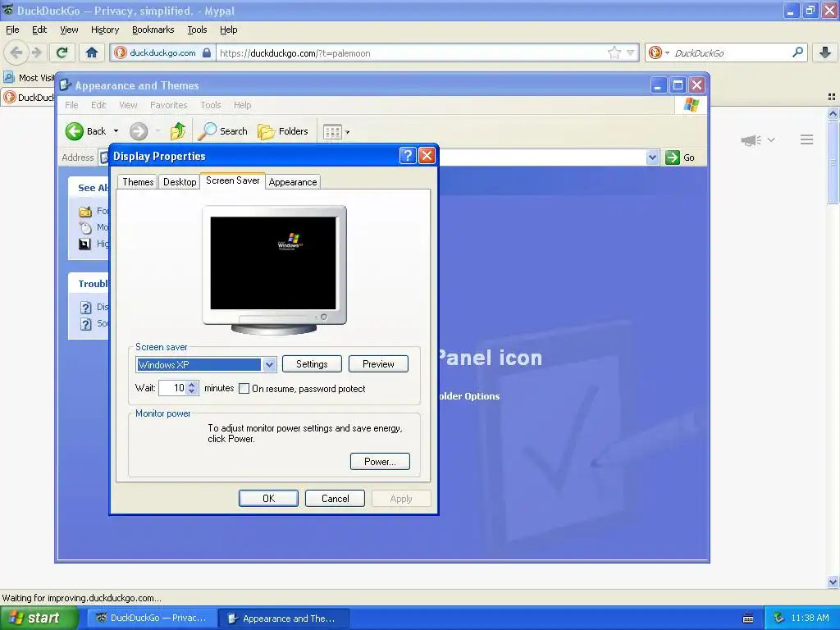
Task: Reload the page in Mypal browser
Action: tap(62, 52)
